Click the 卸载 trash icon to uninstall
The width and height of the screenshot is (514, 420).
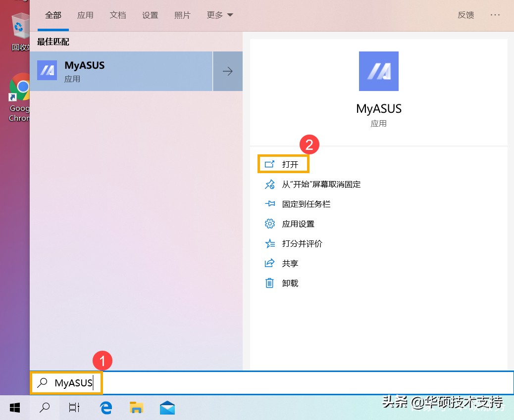[x=270, y=283]
